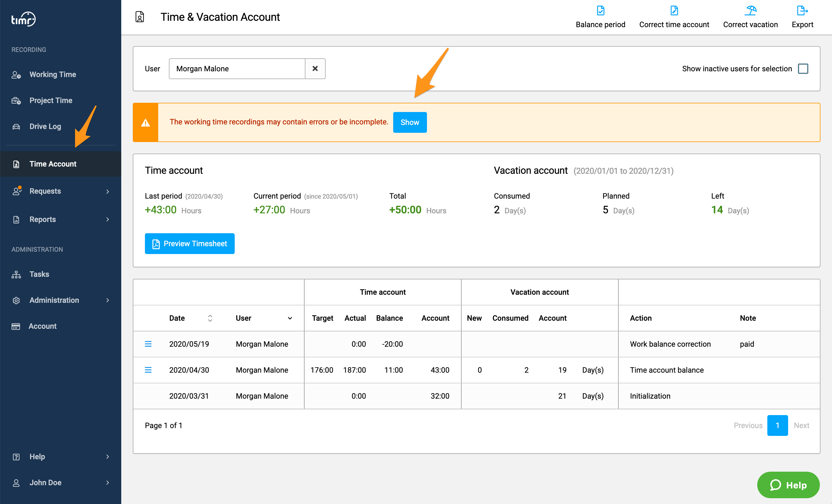Image resolution: width=832 pixels, height=504 pixels.
Task: Open Correct time account tool
Action: tap(674, 17)
